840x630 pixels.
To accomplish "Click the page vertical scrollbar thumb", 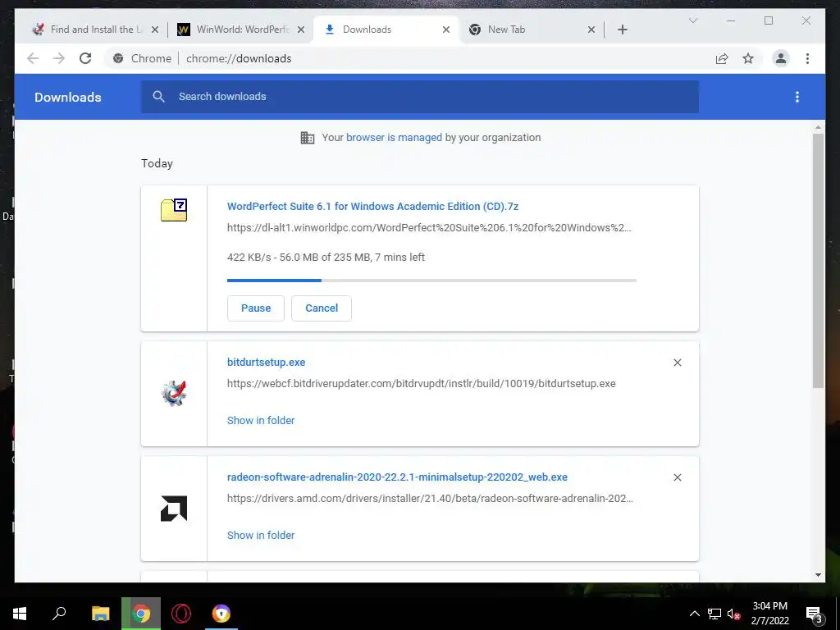I will [x=818, y=260].
